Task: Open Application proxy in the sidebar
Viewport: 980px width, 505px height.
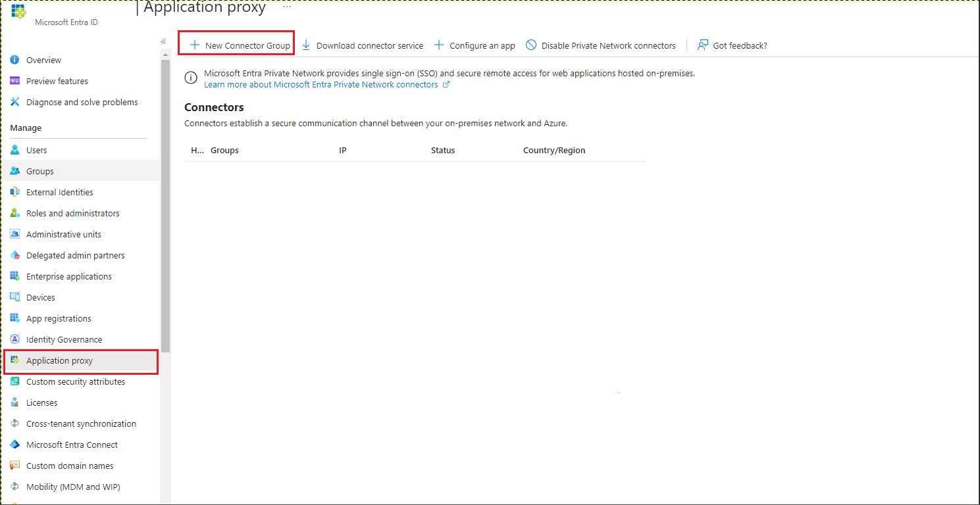Action: click(x=59, y=360)
